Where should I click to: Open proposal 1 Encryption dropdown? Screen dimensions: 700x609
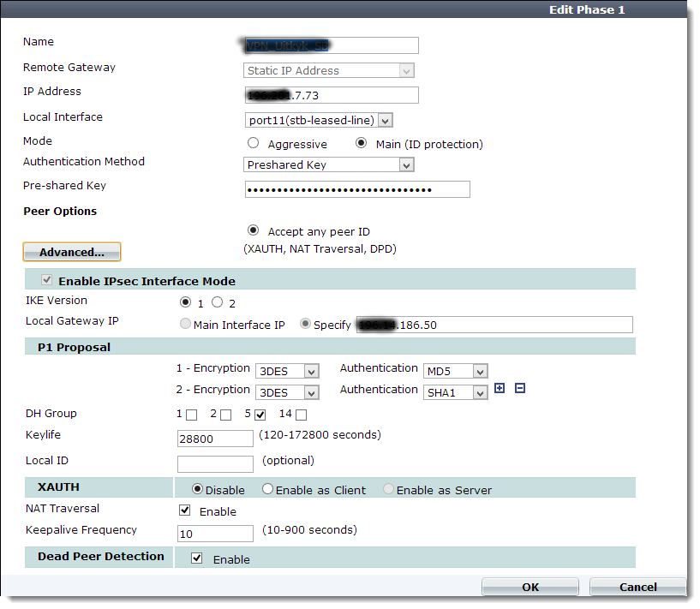click(287, 371)
